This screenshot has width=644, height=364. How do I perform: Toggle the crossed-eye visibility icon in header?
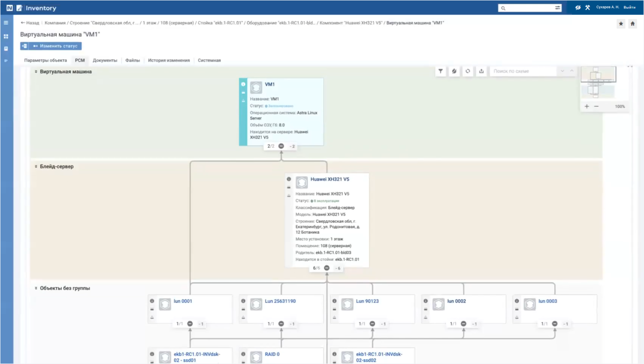coord(578,8)
